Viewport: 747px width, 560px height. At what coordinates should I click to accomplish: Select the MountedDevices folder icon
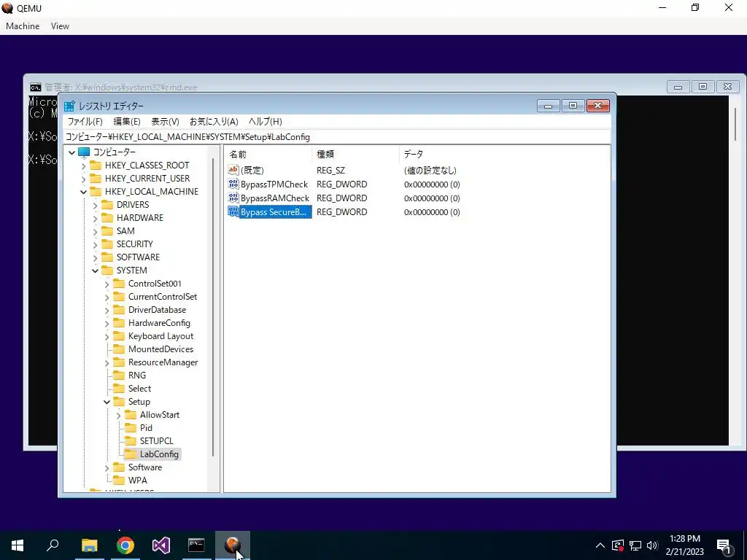119,349
